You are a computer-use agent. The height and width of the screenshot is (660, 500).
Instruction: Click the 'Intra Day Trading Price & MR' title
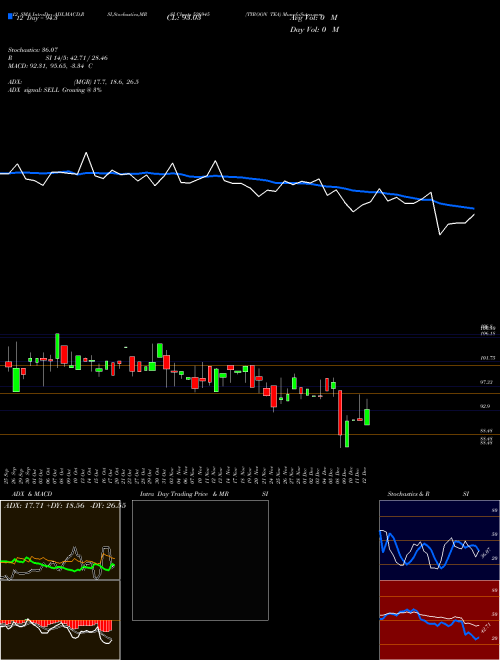184,494
